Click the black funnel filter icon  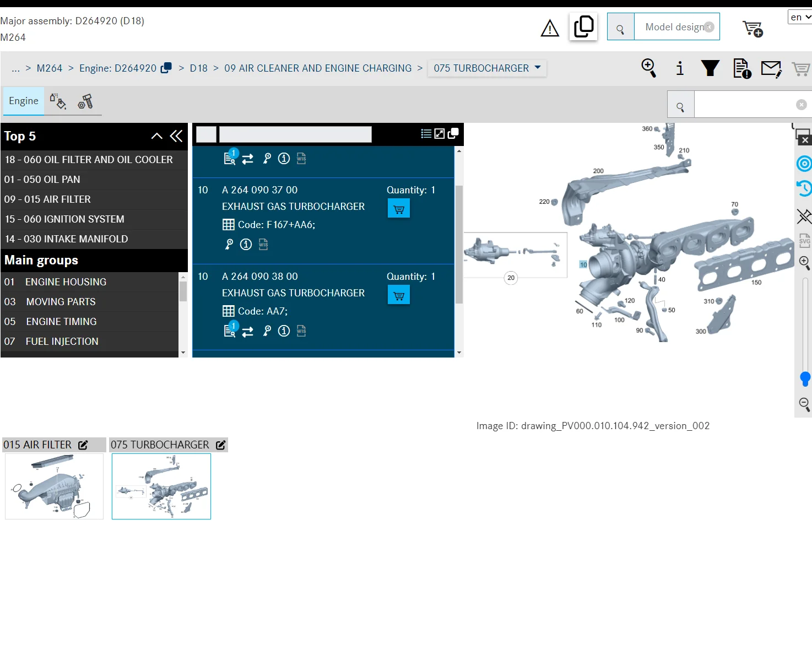[x=710, y=68]
